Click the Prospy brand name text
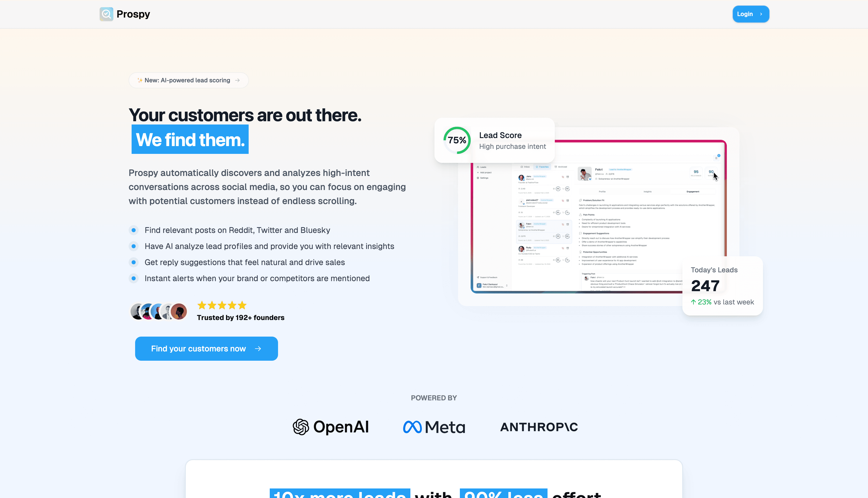The width and height of the screenshot is (868, 498). click(x=133, y=14)
